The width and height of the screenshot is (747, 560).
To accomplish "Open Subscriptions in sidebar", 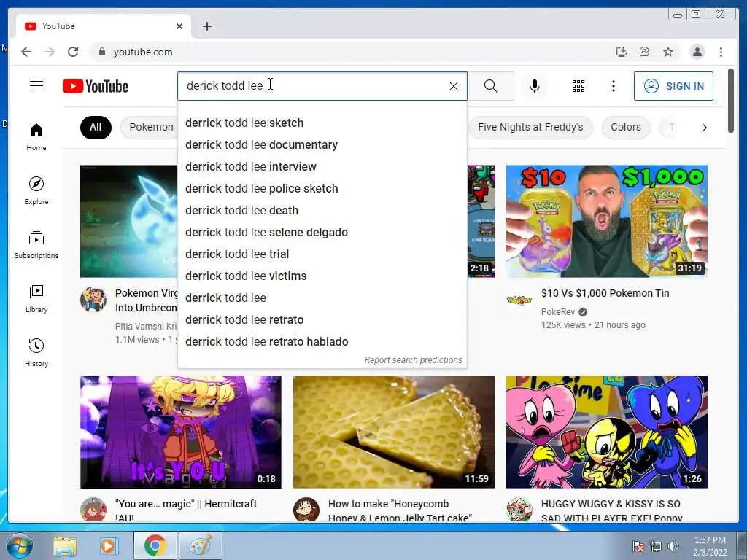I will pos(36,245).
